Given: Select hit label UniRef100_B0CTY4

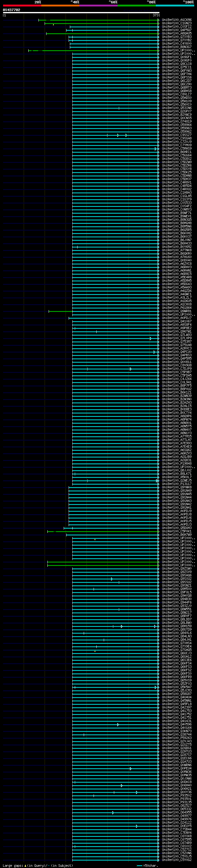Looking at the screenshot, I should click(177, 412).
